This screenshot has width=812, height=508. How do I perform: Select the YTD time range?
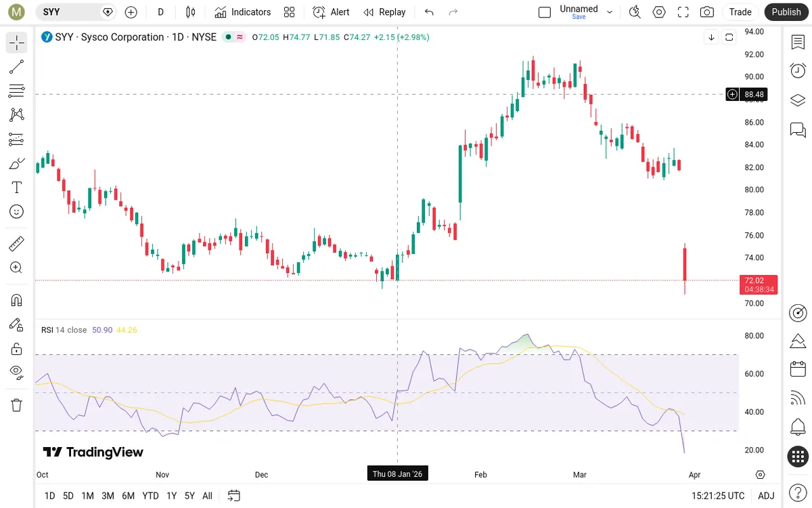[x=150, y=496]
